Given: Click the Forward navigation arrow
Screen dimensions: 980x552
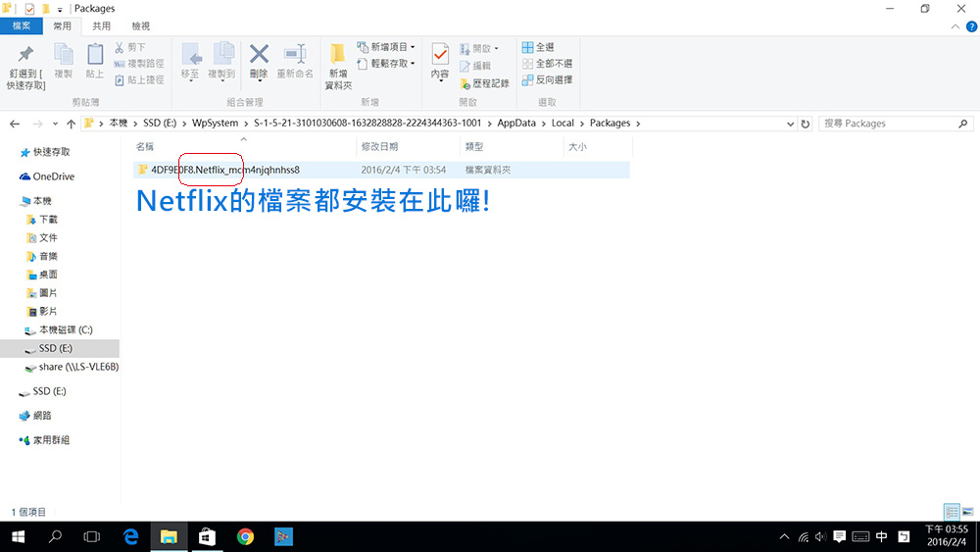Looking at the screenshot, I should coord(37,124).
